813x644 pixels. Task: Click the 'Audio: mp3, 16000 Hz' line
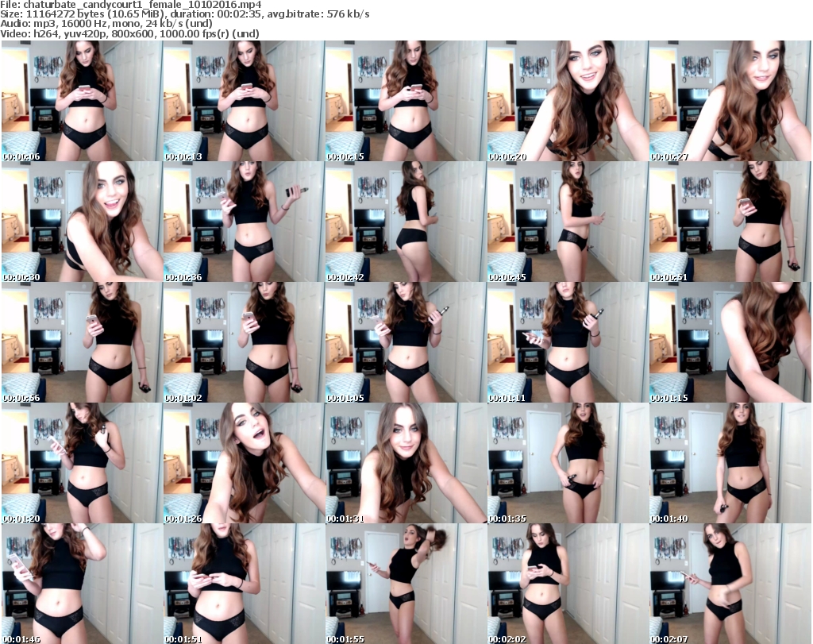[106, 24]
